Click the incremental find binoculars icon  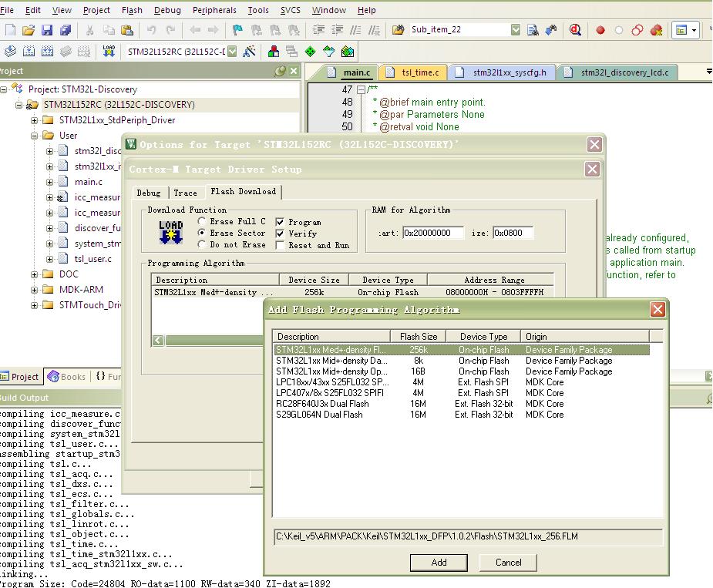point(551,30)
